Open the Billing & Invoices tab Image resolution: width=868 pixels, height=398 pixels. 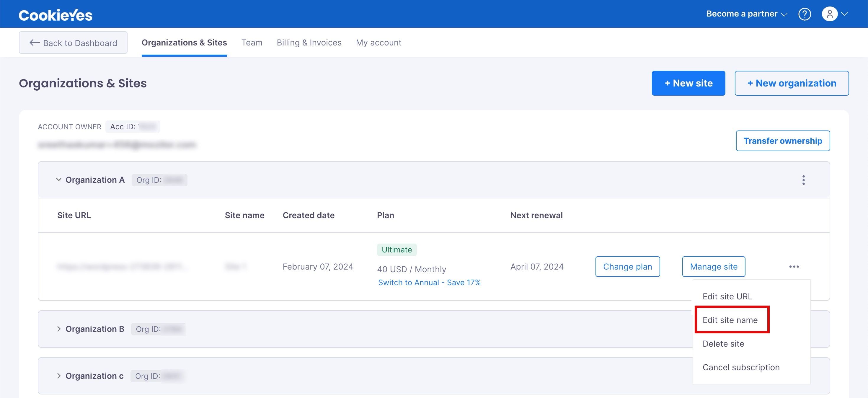(309, 43)
